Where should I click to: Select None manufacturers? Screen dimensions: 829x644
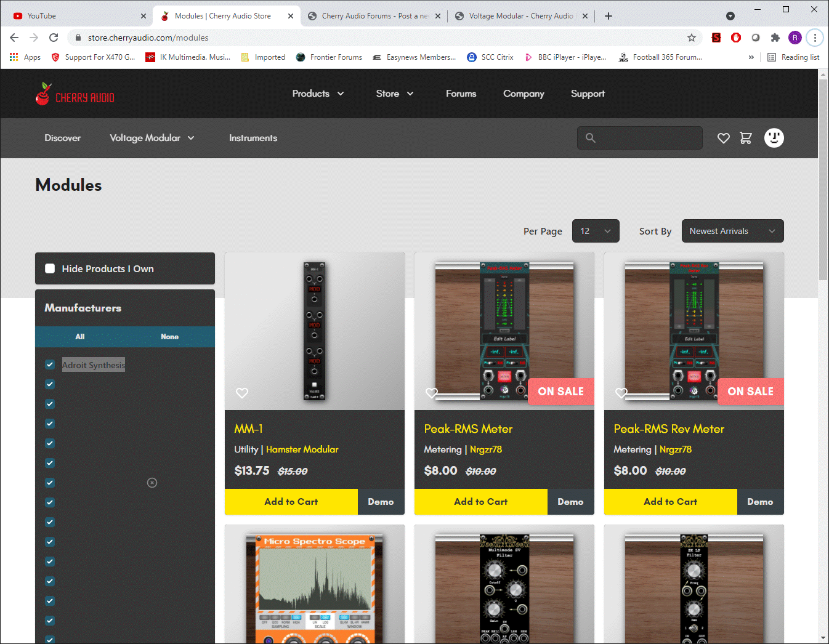(170, 337)
